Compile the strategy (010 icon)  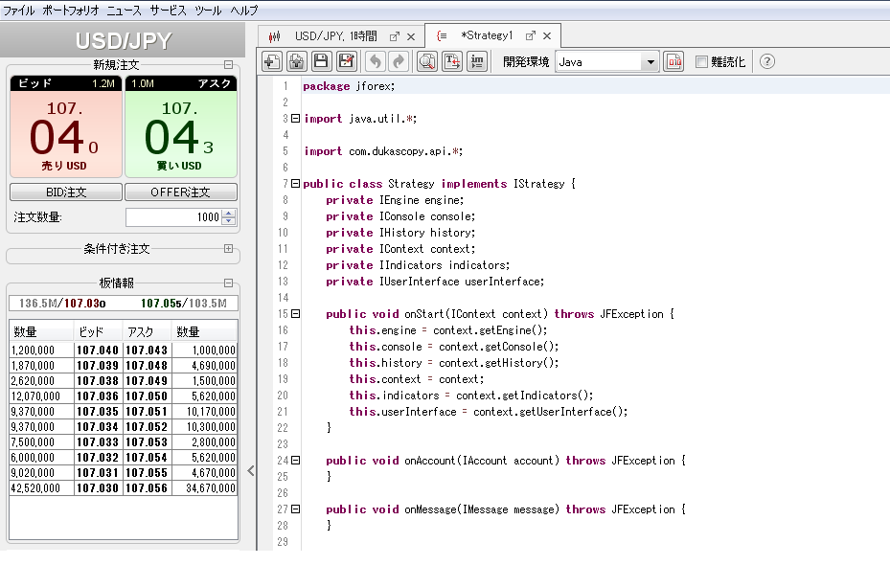(x=673, y=61)
